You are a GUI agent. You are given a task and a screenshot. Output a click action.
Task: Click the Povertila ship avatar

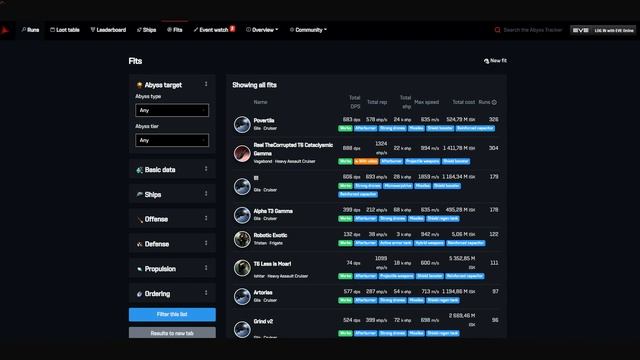[242, 124]
